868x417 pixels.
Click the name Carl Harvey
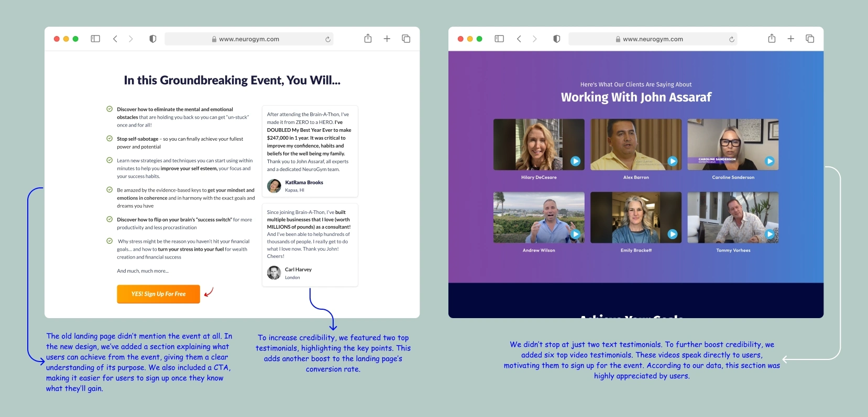coord(298,269)
